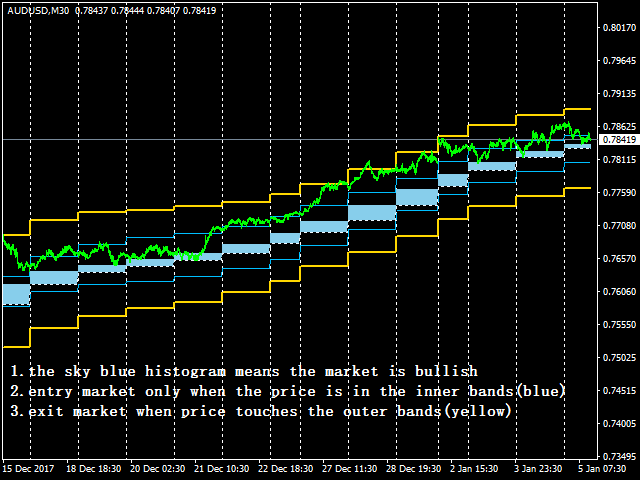This screenshot has height=480, width=640.
Task: Click the 0.80170 price scale label
Action: pyautogui.click(x=619, y=28)
